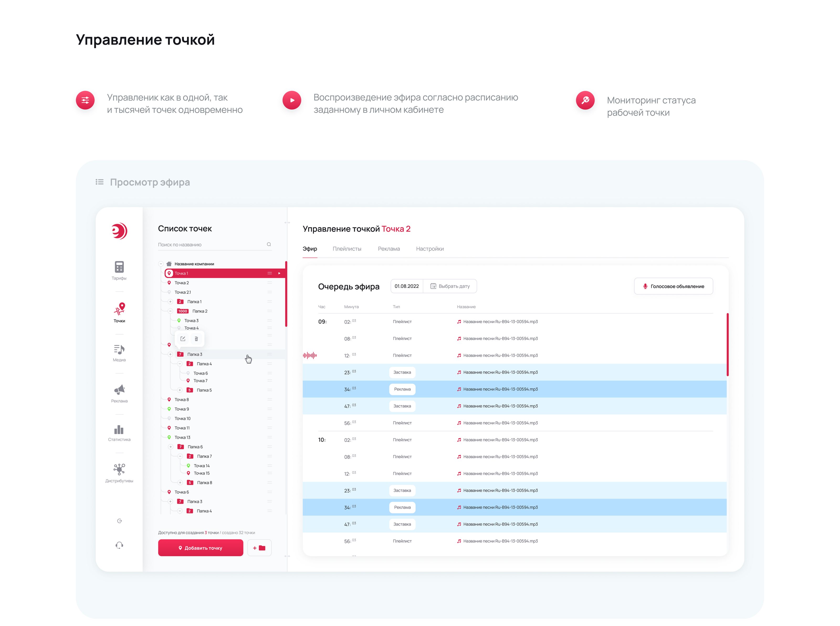840x626 pixels.
Task: Click the logout icon in sidebar
Action: tap(119, 521)
